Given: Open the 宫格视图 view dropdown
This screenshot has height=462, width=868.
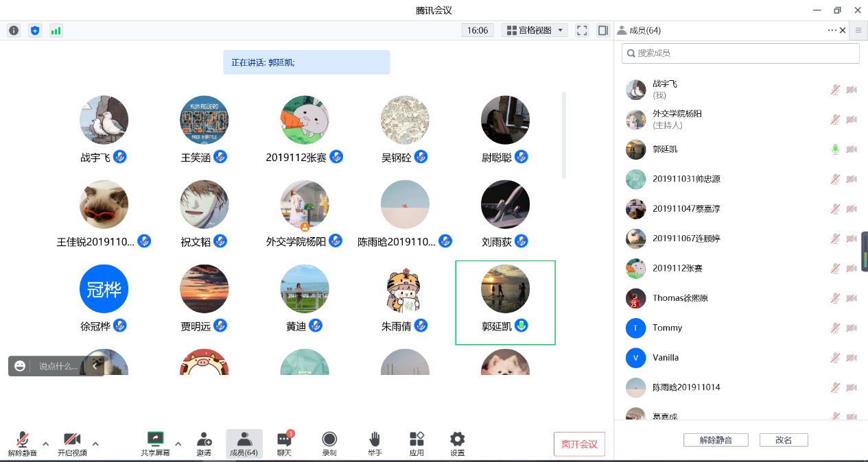Looking at the screenshot, I should tap(535, 30).
